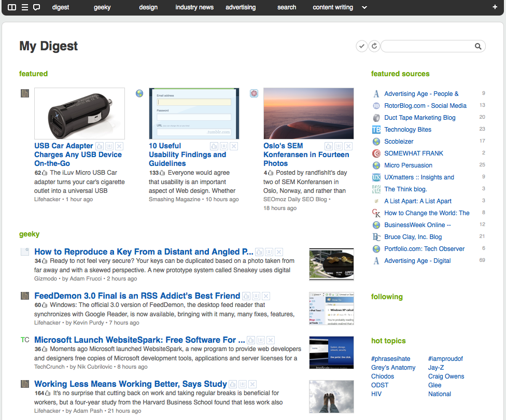Image resolution: width=506 pixels, height=420 pixels.
Task: Open the advertising tab
Action: pos(241,7)
